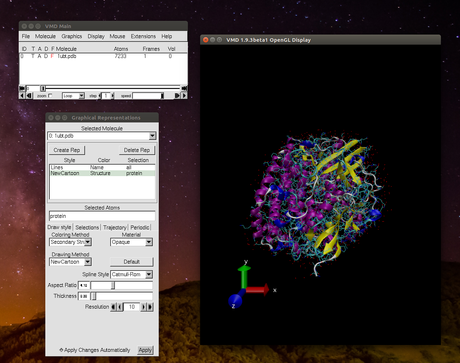The height and width of the screenshot is (363, 460).
Task: Toggle Top (T) flag for 1ubt.pdb
Action: (33, 56)
